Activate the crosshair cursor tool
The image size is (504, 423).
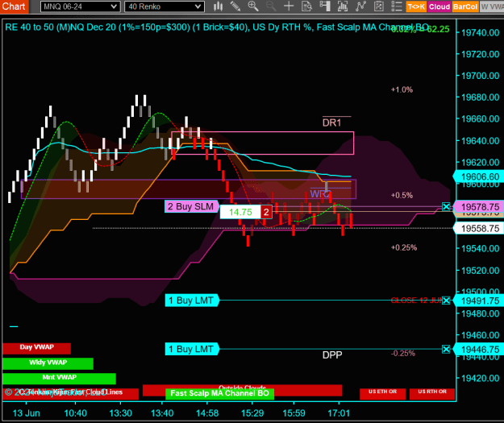289,6
